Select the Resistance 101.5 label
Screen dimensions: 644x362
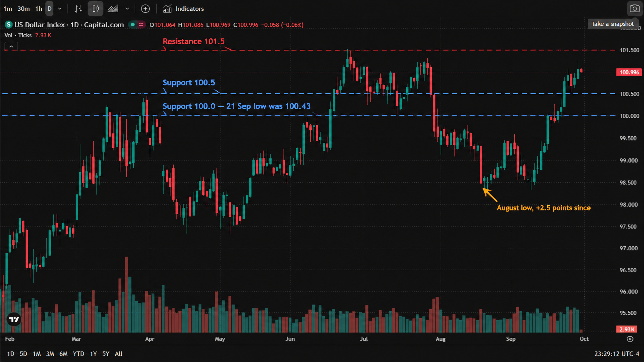click(194, 41)
